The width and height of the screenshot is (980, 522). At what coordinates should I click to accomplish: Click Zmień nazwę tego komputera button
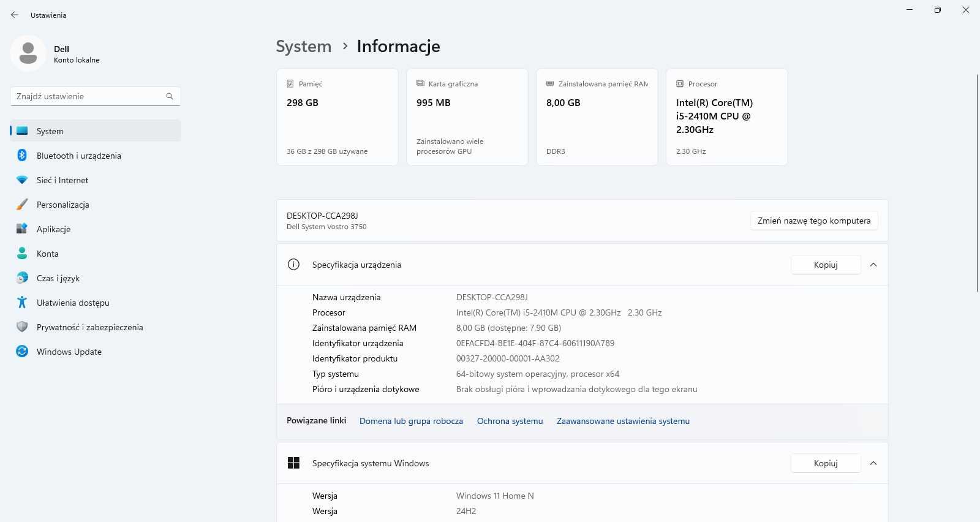pyautogui.click(x=814, y=221)
